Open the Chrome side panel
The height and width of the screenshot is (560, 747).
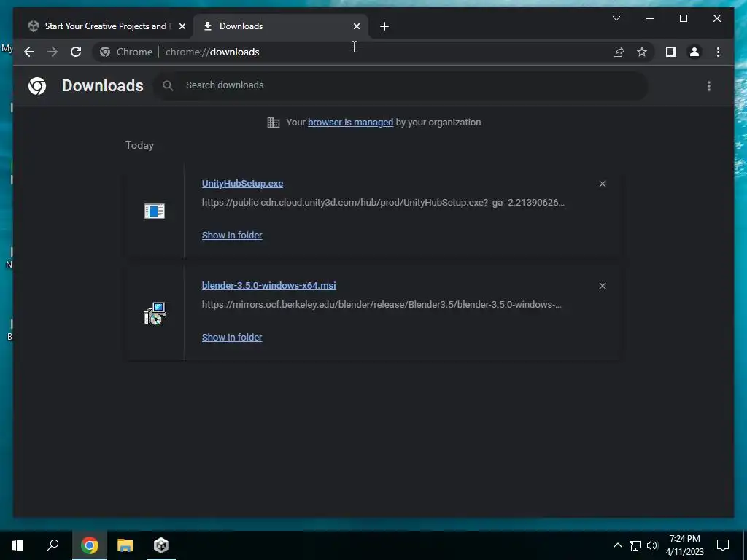(x=671, y=52)
